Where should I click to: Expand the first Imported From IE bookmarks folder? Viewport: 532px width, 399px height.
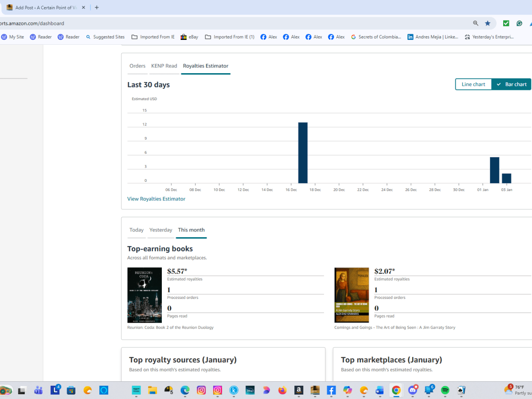click(x=153, y=37)
